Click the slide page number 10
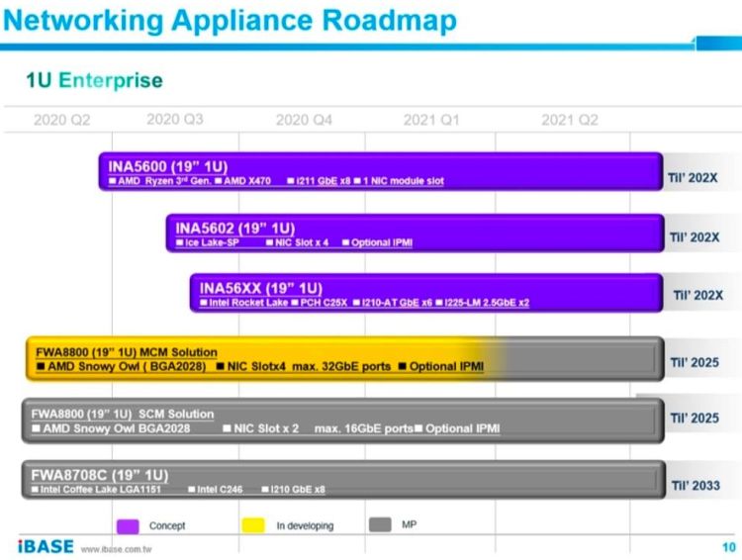 [729, 547]
